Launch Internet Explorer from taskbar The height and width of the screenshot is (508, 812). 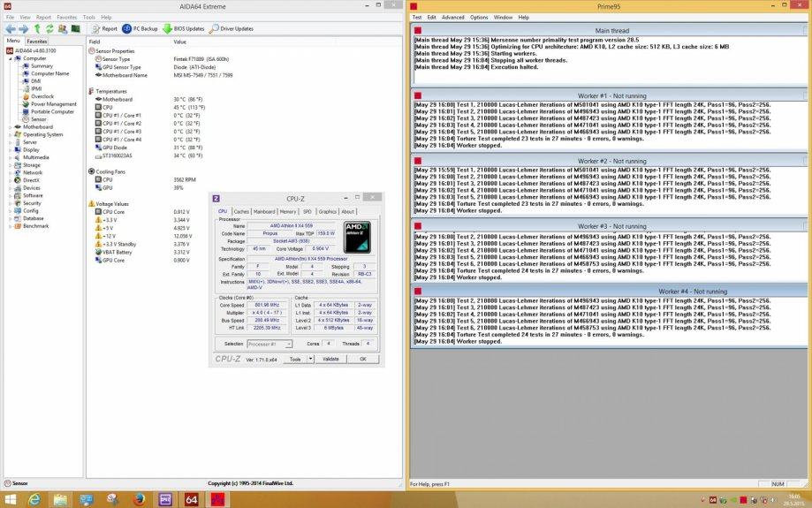pyautogui.click(x=34, y=500)
